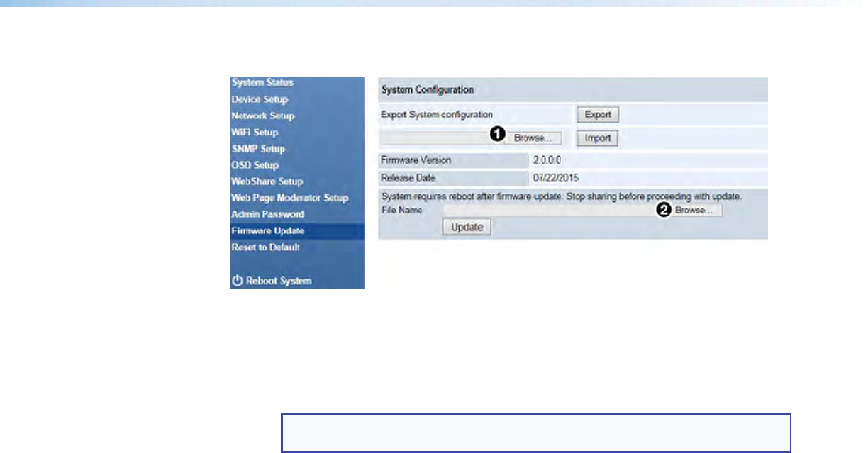The height and width of the screenshot is (453, 868).
Task: Select WiFi Setup menu item
Action: 255,133
